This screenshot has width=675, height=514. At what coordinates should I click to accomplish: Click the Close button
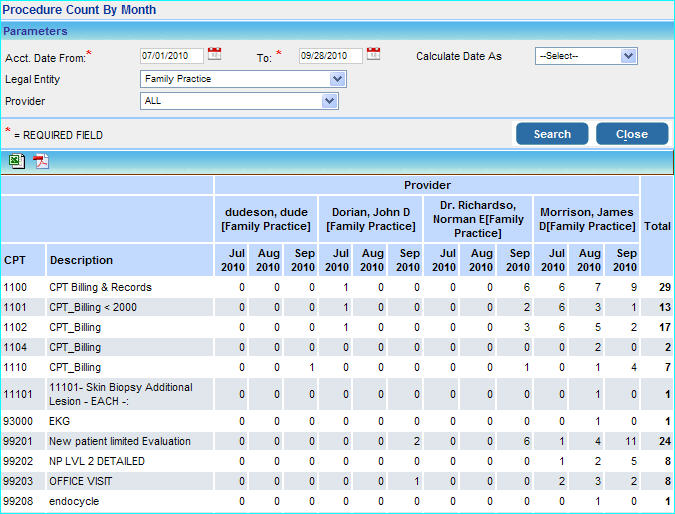pos(631,134)
